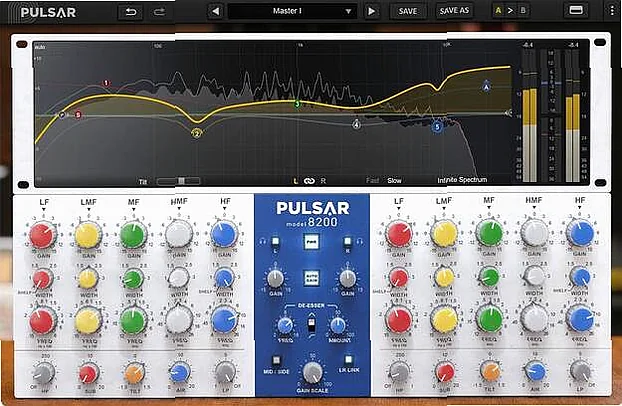
Task: Click the GAIN SCALE knob
Action: [313, 372]
